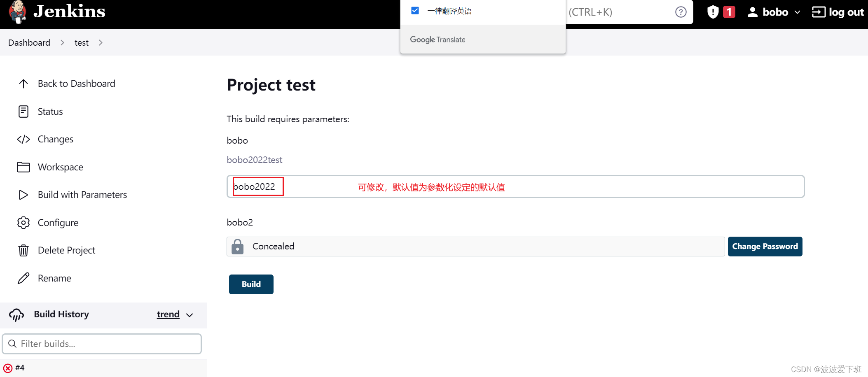Open Changes via its code icon

[x=23, y=139]
